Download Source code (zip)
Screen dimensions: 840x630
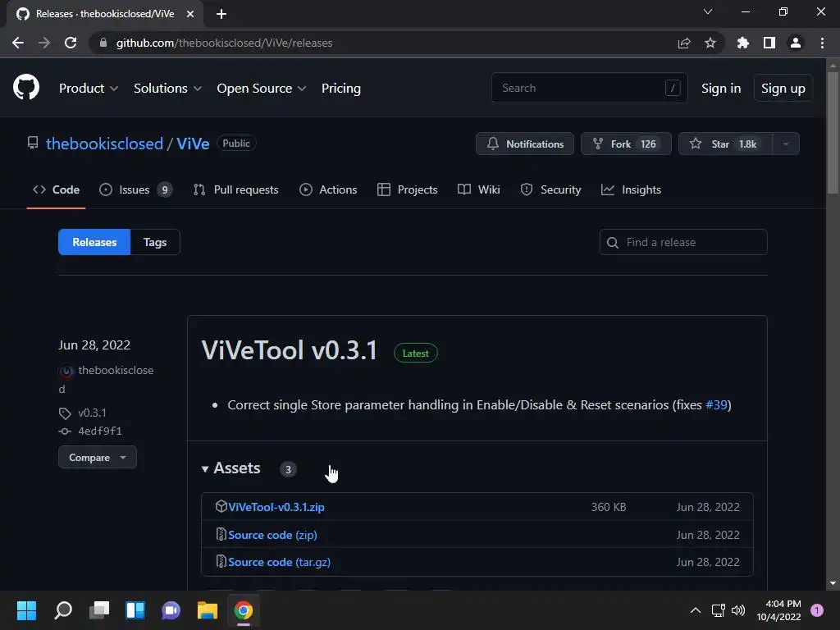click(x=272, y=535)
